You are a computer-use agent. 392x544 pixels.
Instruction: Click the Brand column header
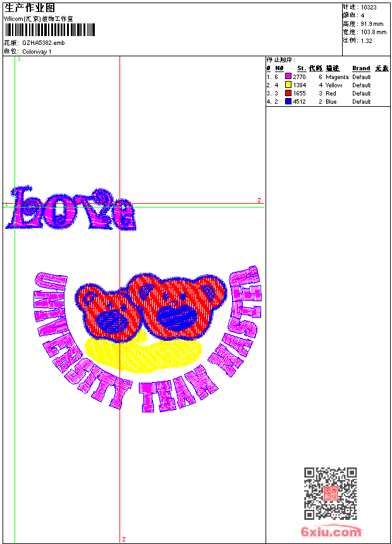(x=361, y=68)
